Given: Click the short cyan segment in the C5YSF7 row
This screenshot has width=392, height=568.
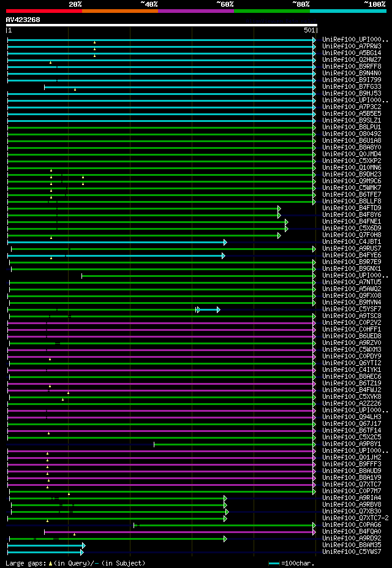Looking at the screenshot, I should pyautogui.click(x=209, y=309).
